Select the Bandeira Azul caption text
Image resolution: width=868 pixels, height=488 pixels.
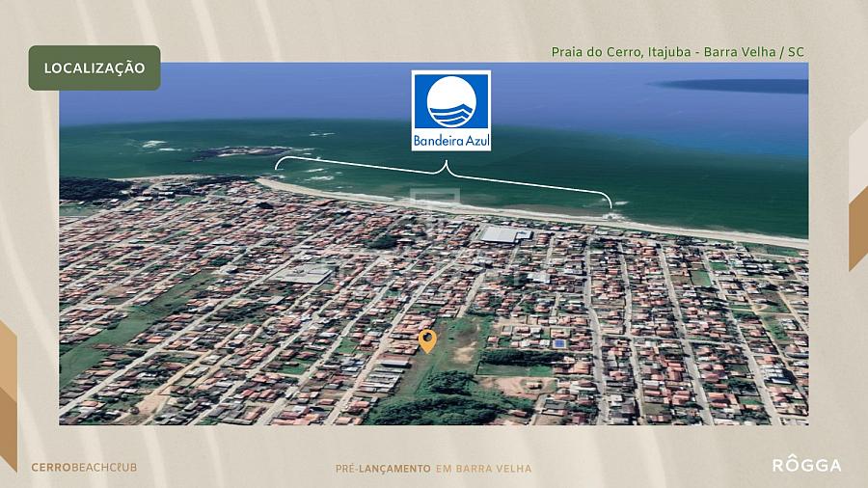451,140
